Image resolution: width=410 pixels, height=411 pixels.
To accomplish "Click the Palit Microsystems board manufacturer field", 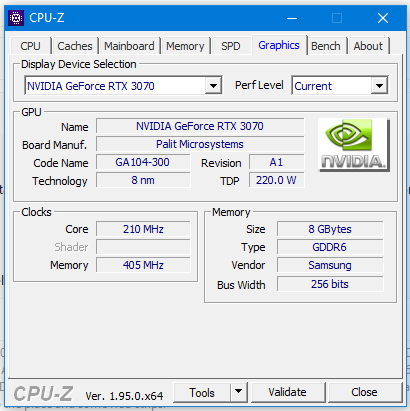I will click(200, 144).
